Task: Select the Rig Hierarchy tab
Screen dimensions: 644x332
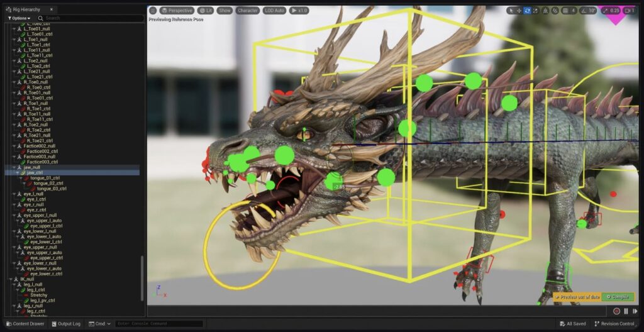Action: 26,9
